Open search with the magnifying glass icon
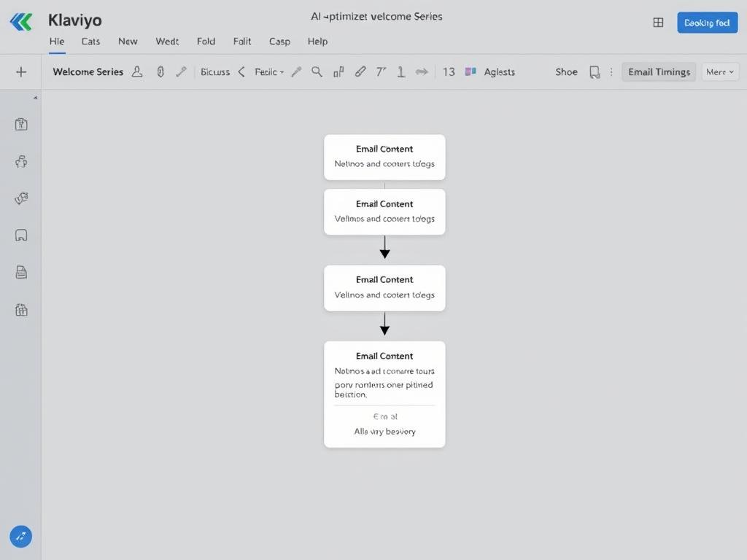The height and width of the screenshot is (560, 747). (x=317, y=71)
